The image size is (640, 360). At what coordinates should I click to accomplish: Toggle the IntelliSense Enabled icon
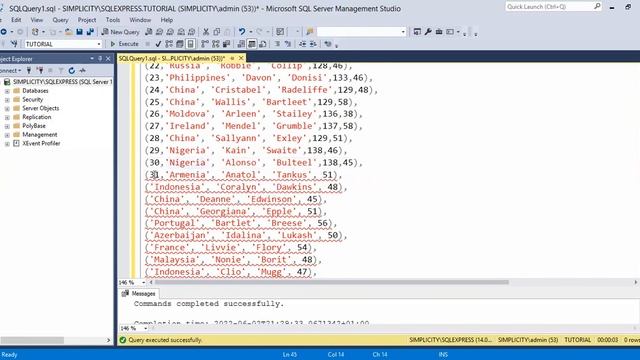click(x=191, y=44)
